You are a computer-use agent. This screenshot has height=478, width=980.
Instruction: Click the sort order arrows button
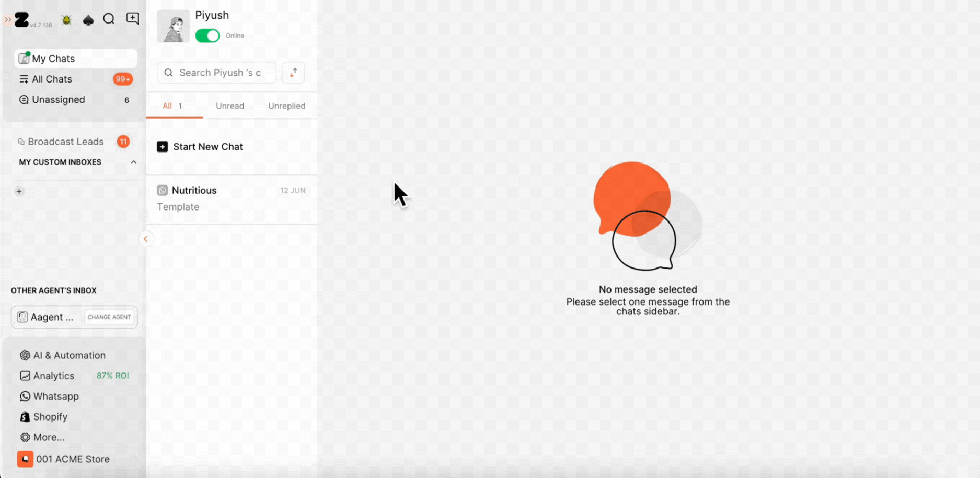293,73
